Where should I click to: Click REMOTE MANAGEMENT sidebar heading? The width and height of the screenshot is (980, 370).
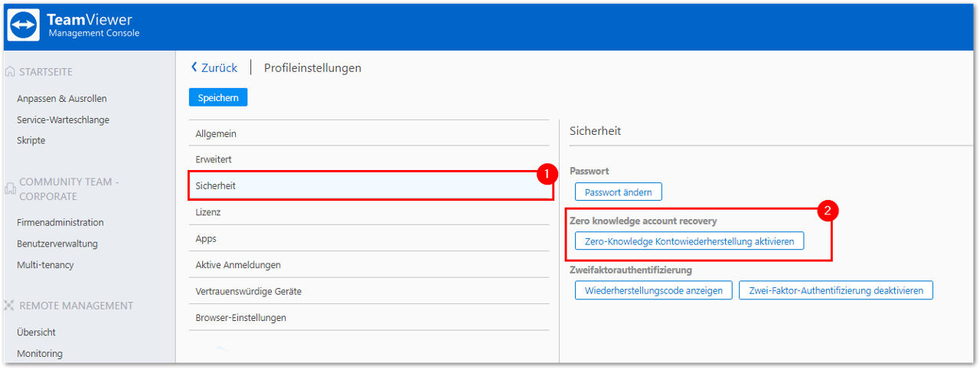pos(76,306)
